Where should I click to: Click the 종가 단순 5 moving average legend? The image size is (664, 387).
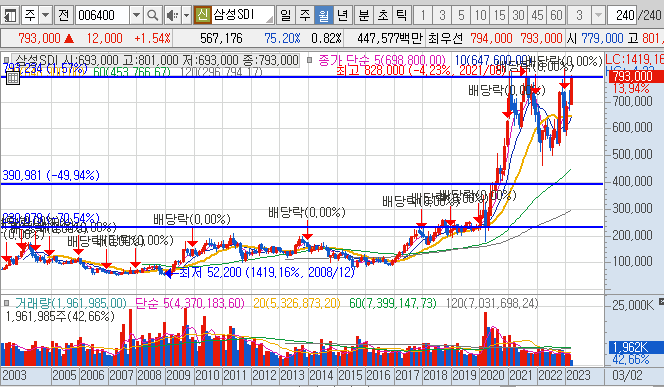[x=382, y=60]
